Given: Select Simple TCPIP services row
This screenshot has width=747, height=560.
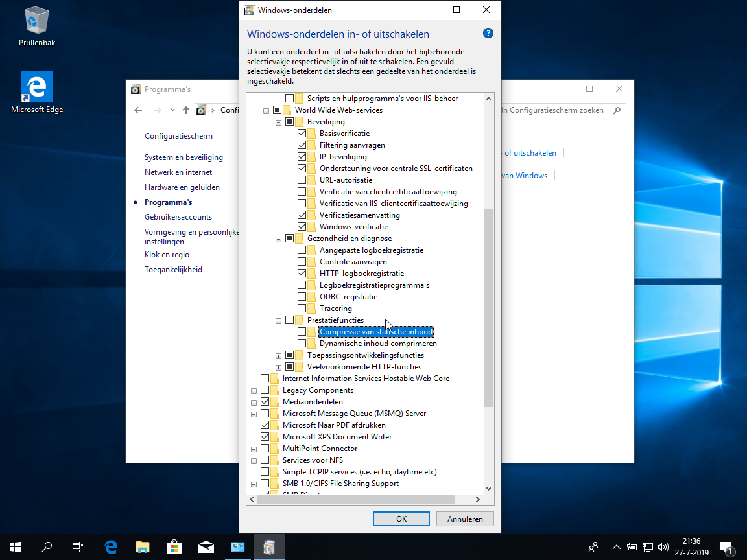Looking at the screenshot, I should 360,471.
